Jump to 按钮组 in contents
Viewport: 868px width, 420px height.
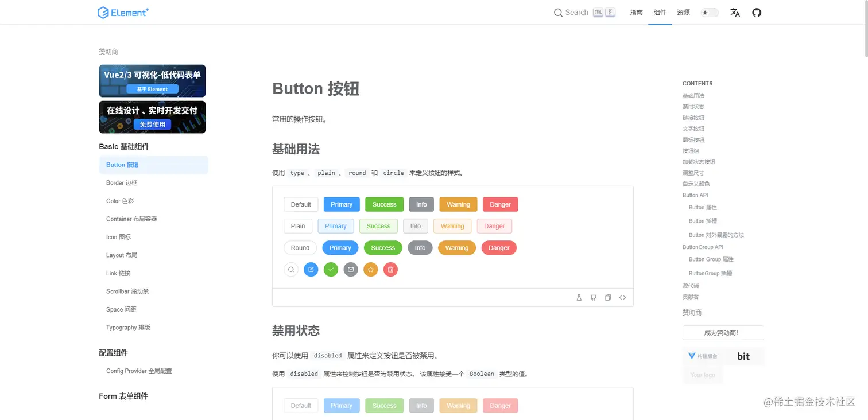(691, 151)
